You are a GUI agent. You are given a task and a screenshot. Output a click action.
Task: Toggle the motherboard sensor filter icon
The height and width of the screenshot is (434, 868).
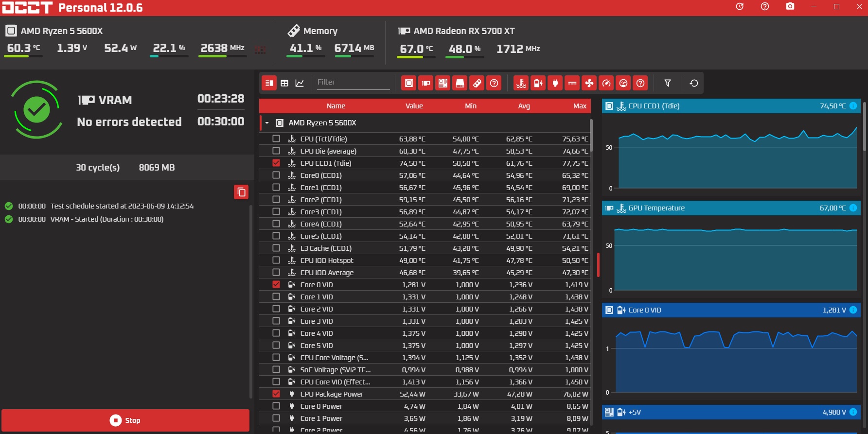tap(443, 83)
